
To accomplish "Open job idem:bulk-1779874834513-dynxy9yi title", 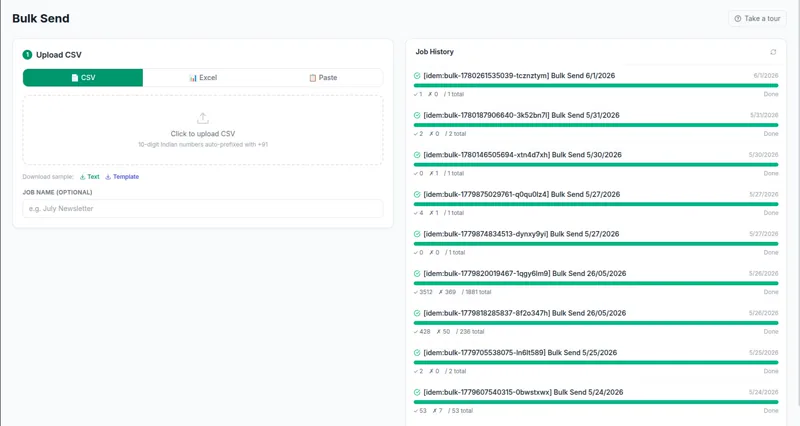I will 521,234.
